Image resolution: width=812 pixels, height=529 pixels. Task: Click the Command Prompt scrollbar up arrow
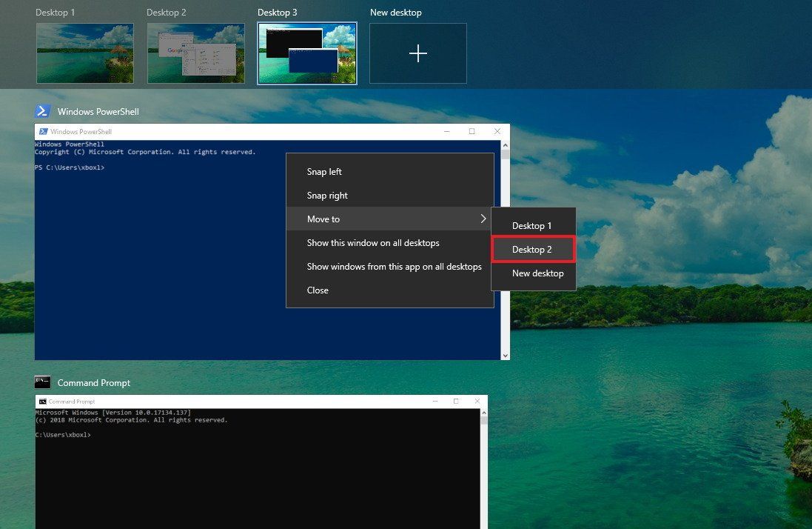coord(483,413)
